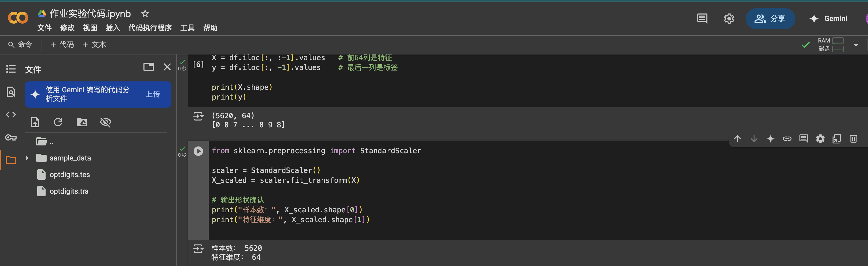Open file panel in new tab icon
868x266 pixels.
[149, 67]
